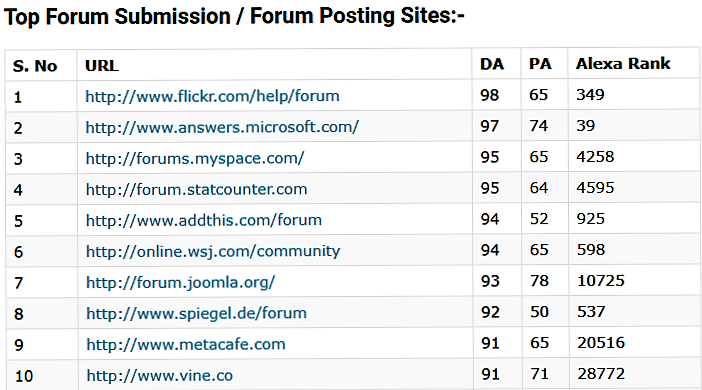Select the Alexa Rank value 10725
The width and height of the screenshot is (702, 390).
coord(601,281)
